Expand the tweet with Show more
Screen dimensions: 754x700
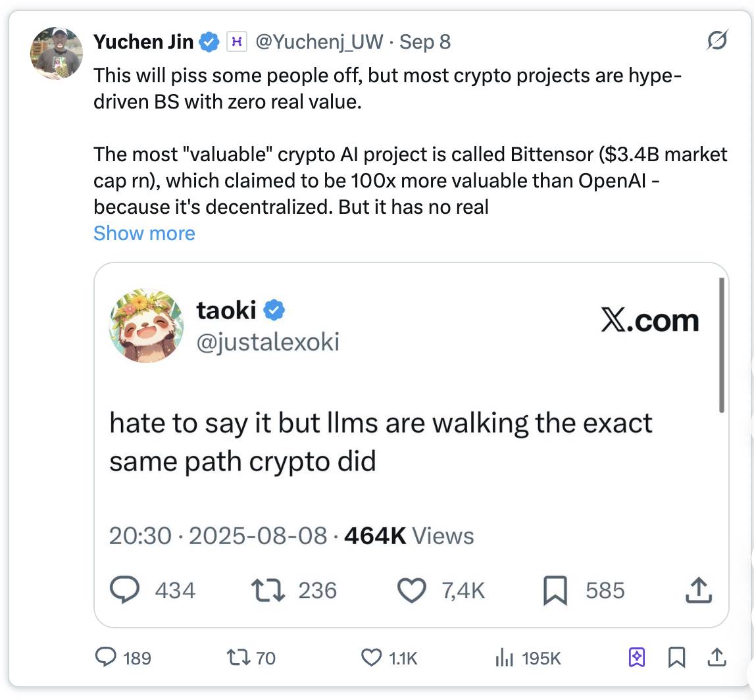144,233
